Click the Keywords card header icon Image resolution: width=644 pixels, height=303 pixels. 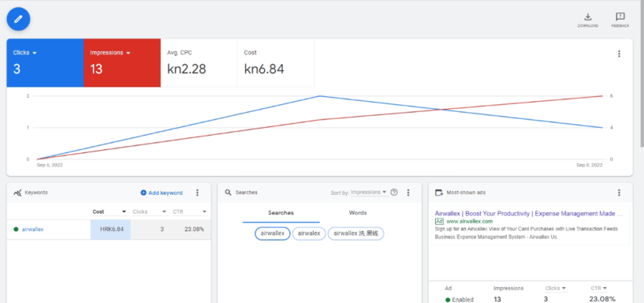17,193
